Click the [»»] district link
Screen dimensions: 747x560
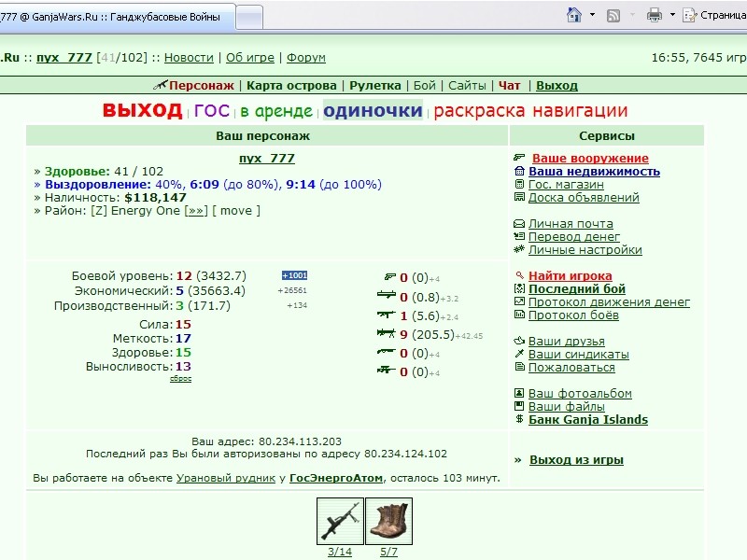coord(196,211)
